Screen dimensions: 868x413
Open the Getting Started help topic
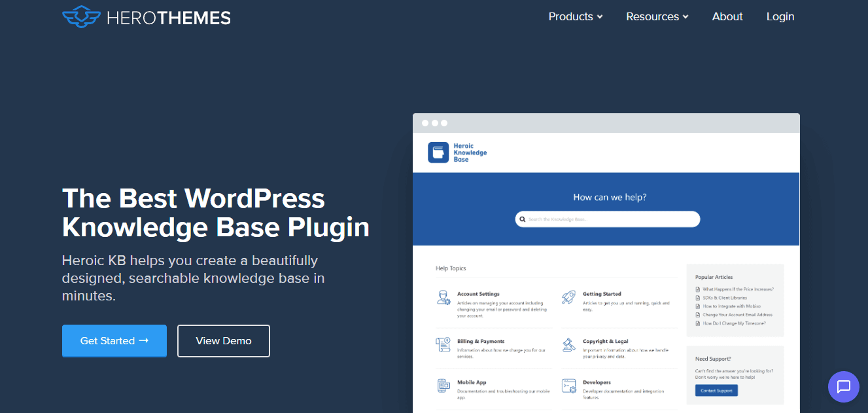point(602,294)
